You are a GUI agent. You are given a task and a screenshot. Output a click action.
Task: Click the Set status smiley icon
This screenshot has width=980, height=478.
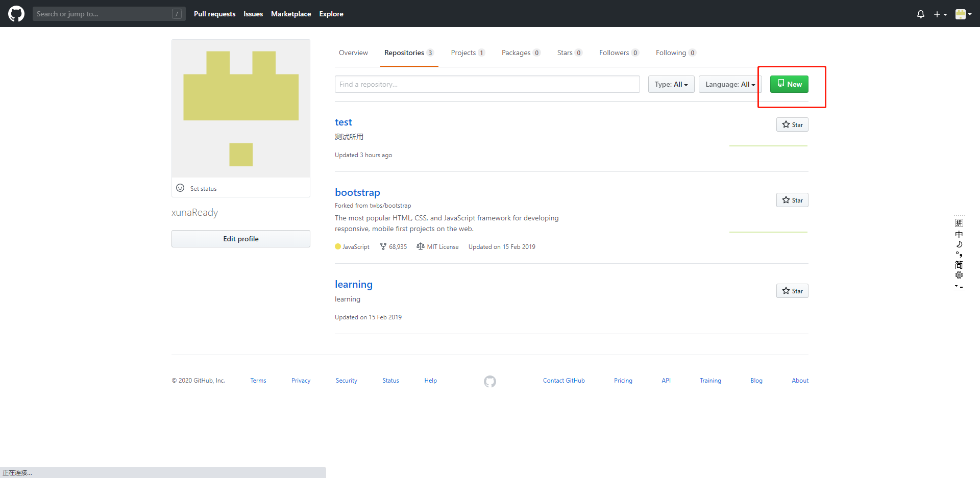click(x=180, y=188)
